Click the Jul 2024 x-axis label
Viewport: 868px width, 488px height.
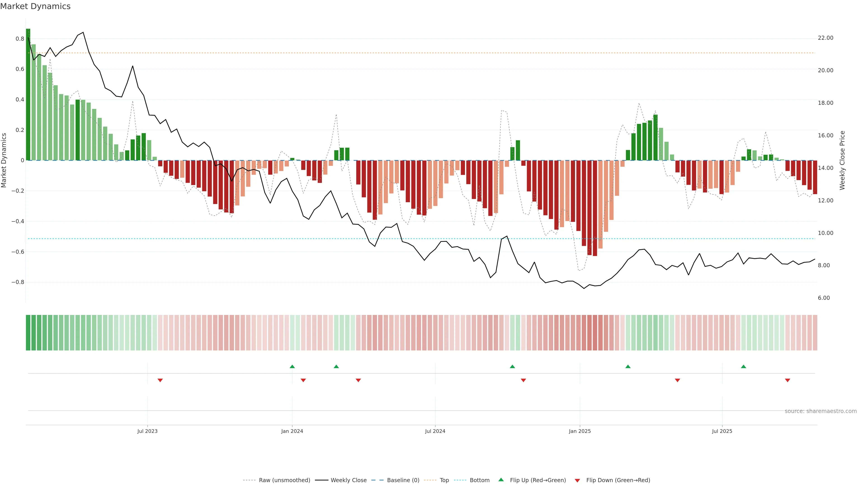point(435,431)
